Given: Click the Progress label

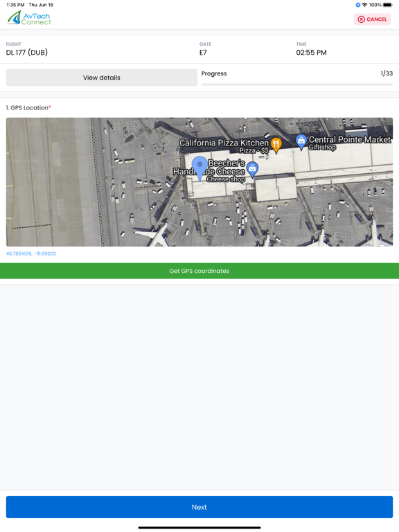Looking at the screenshot, I should (x=214, y=73).
